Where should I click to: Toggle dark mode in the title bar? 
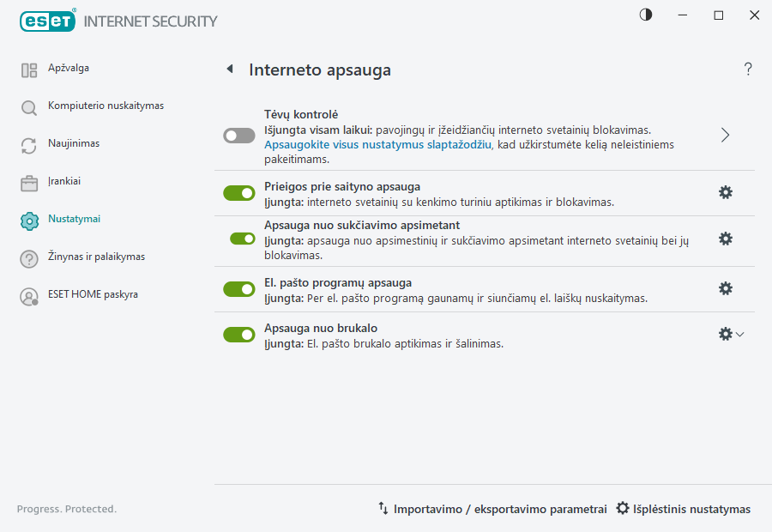tap(644, 15)
